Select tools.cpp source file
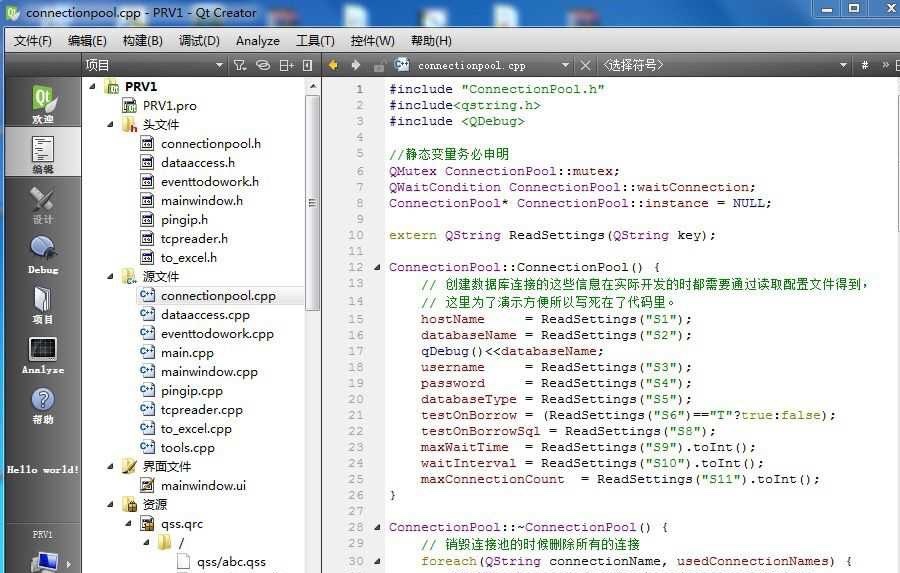This screenshot has width=900, height=573. pyautogui.click(x=188, y=448)
